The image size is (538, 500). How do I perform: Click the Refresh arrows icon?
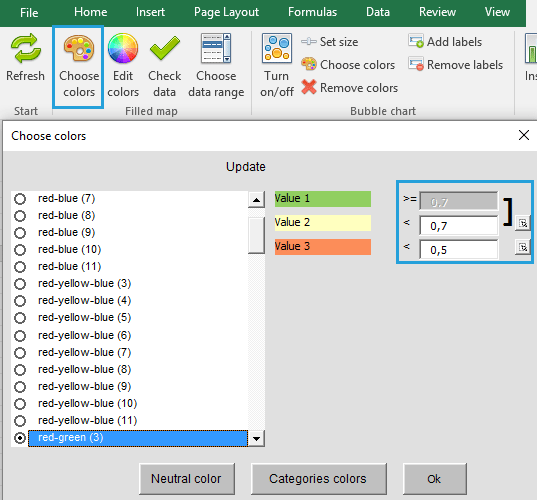[26, 48]
